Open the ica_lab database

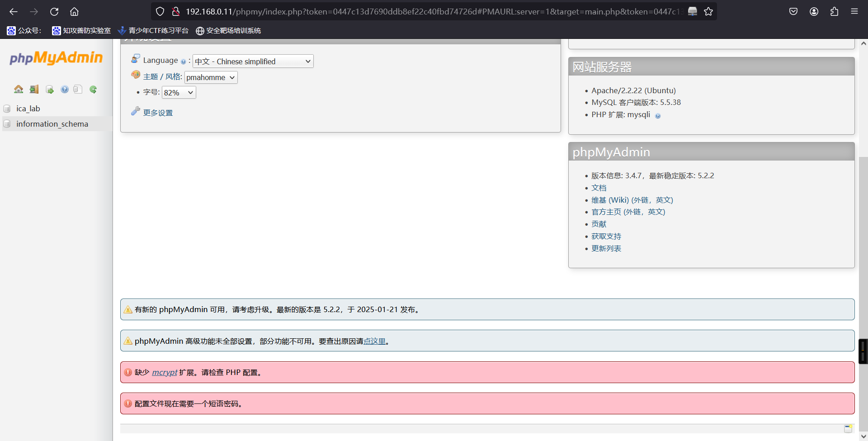coord(28,109)
